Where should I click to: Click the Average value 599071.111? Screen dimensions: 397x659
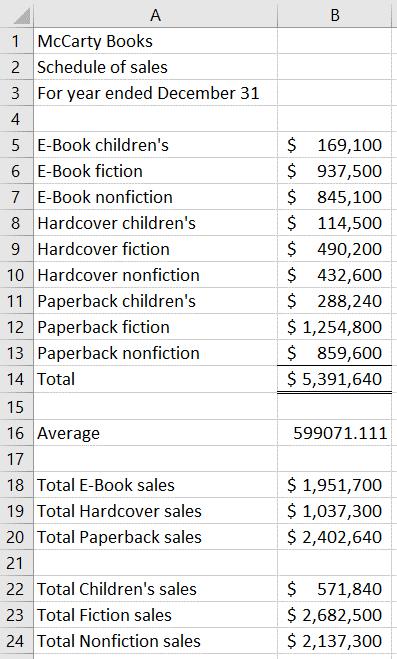335,433
